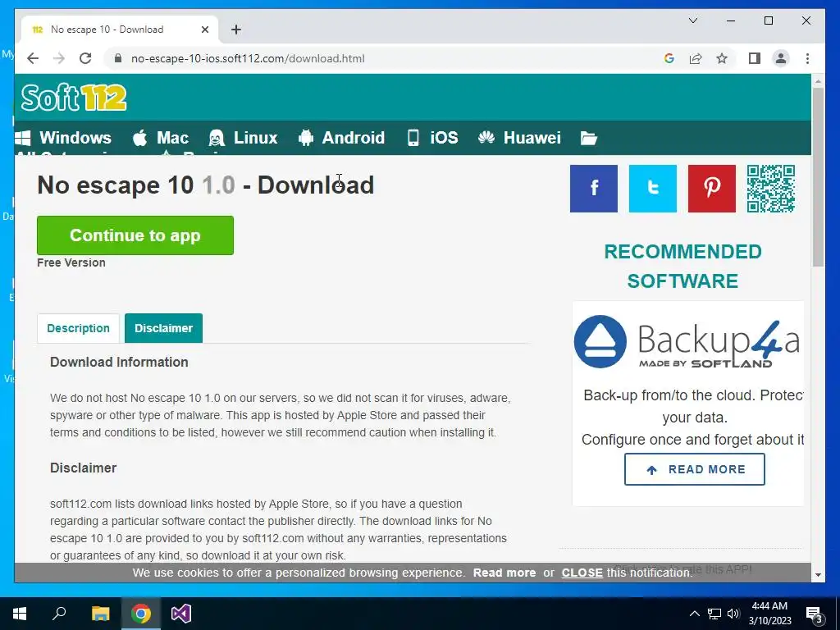Switch to the Description tab
Image resolution: width=840 pixels, height=630 pixels.
78,328
